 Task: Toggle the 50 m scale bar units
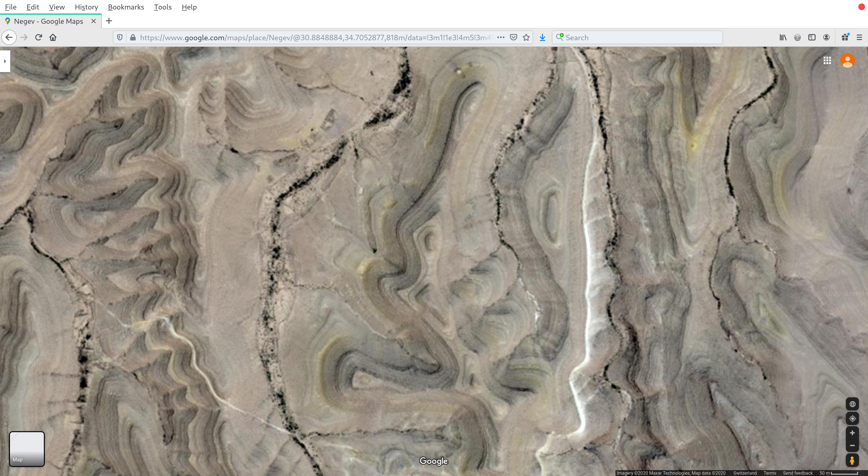point(839,473)
